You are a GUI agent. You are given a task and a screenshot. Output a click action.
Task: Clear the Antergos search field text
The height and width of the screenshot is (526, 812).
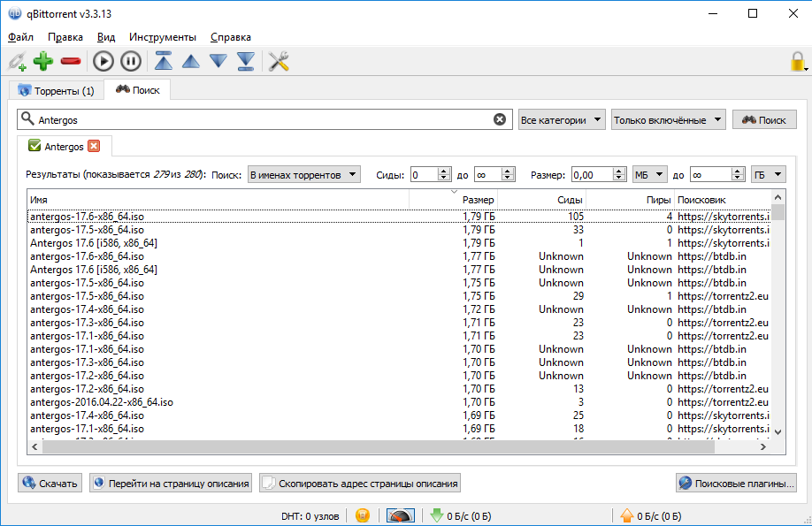click(x=500, y=119)
